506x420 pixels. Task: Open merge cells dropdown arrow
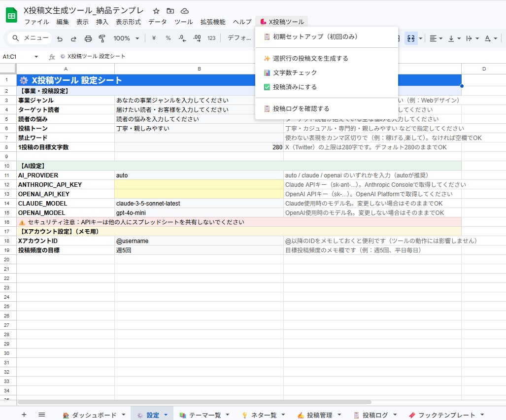(420, 38)
